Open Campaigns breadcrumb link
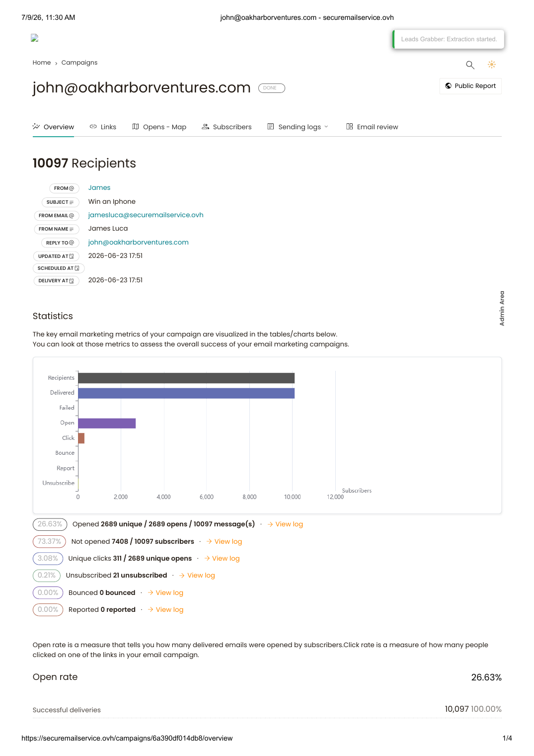The height and width of the screenshot is (756, 534). (79, 63)
